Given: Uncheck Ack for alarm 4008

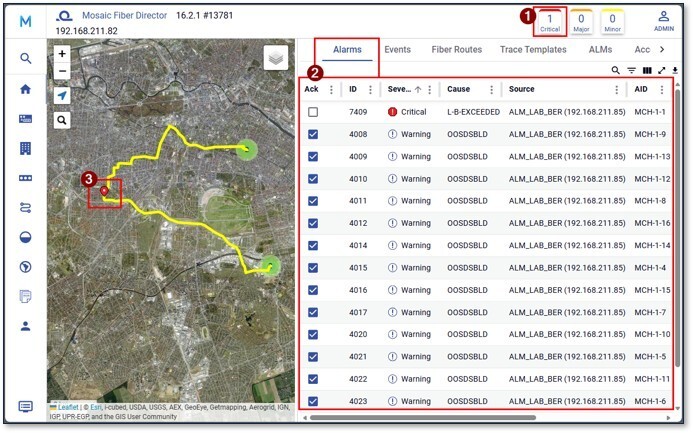Looking at the screenshot, I should point(313,134).
